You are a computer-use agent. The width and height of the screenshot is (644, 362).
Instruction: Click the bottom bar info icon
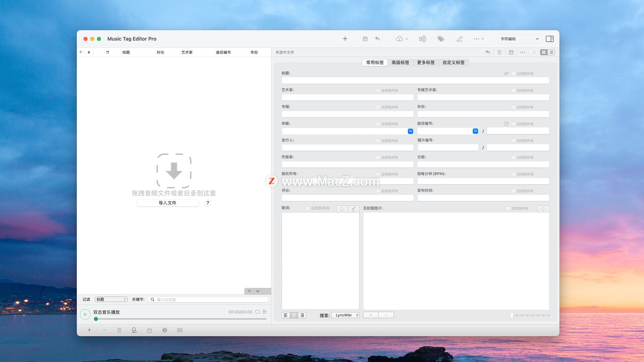point(165,330)
